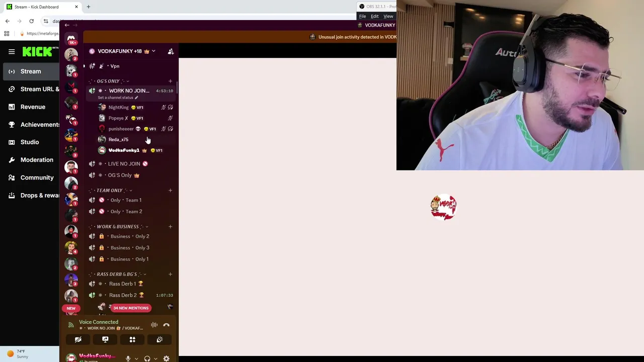Screen dimensions: 644x362
Task: Join Business Only 3 voice channel
Action: [x=130, y=248]
